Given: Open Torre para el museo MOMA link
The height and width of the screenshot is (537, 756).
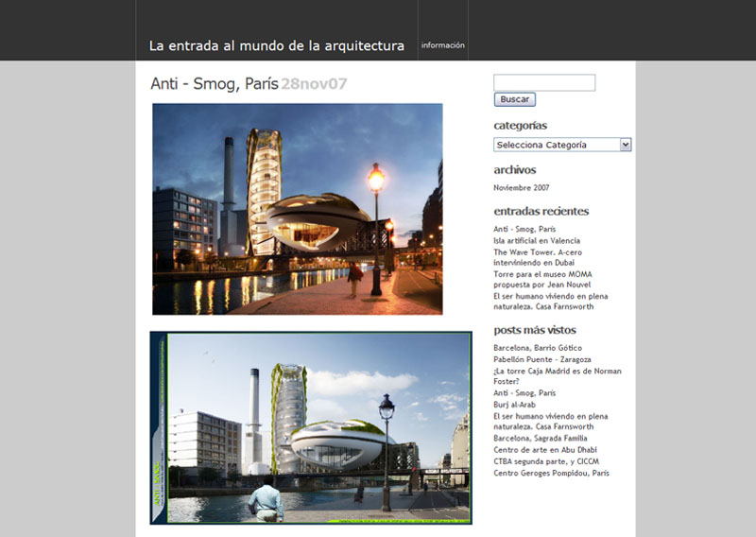Looking at the screenshot, I should (542, 279).
